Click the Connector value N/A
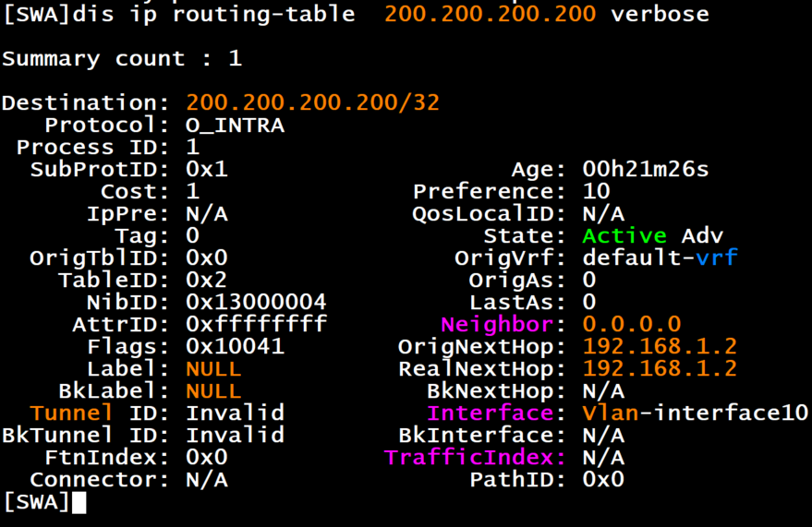812x527 pixels. point(207,479)
